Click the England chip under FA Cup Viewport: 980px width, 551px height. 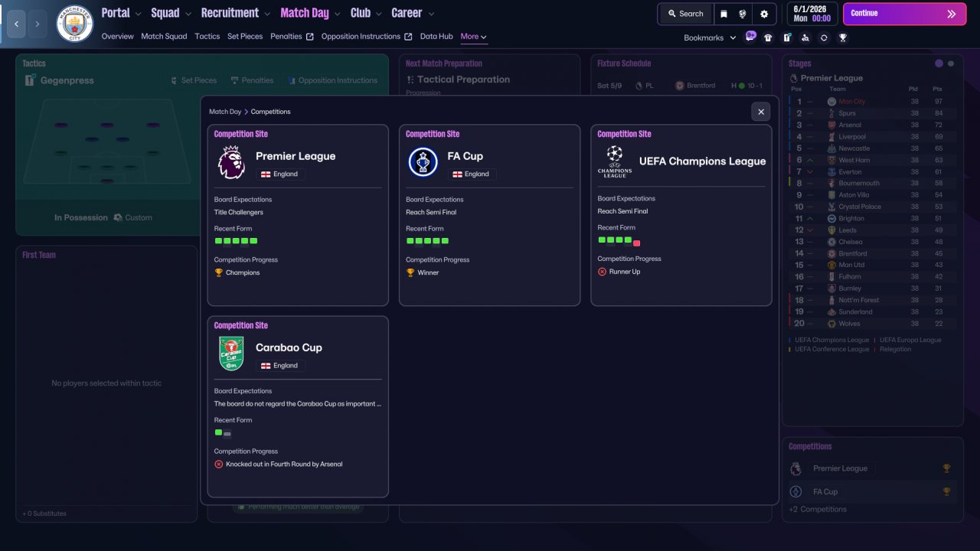(x=472, y=174)
